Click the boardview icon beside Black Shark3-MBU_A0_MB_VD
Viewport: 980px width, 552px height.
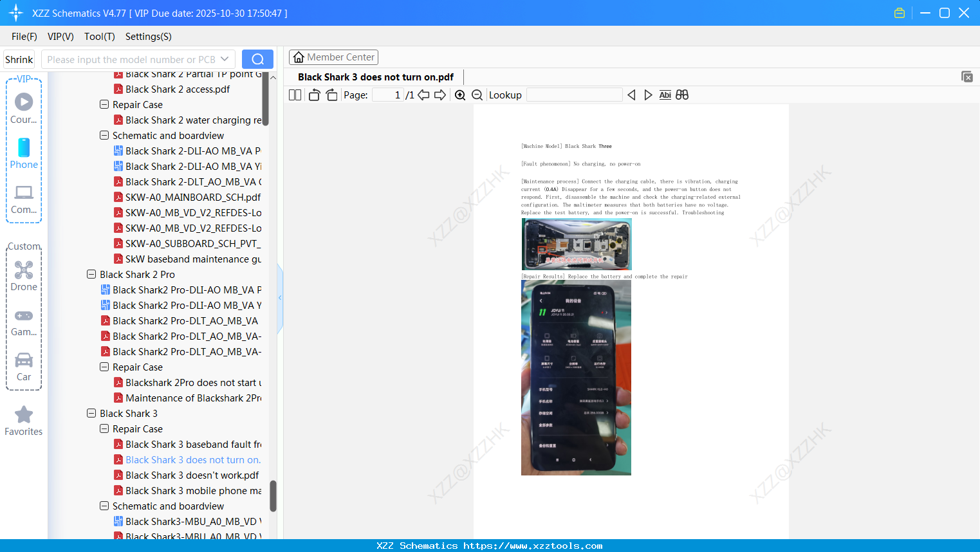[118, 522]
